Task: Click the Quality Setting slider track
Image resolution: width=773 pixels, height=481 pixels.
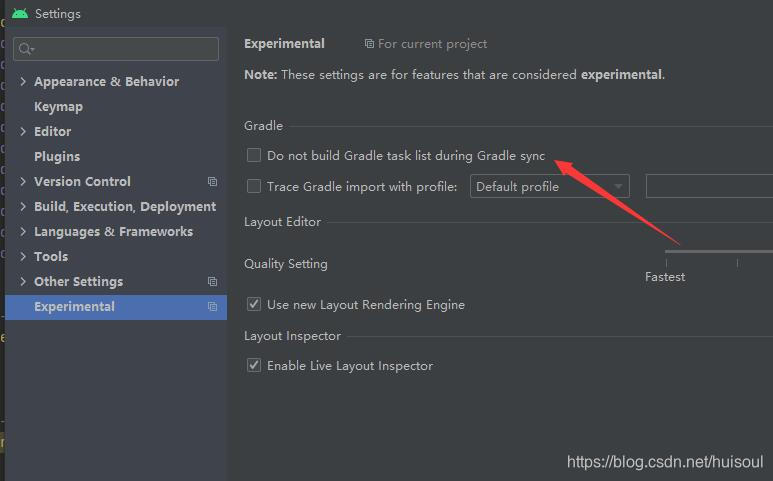Action: tap(718, 251)
